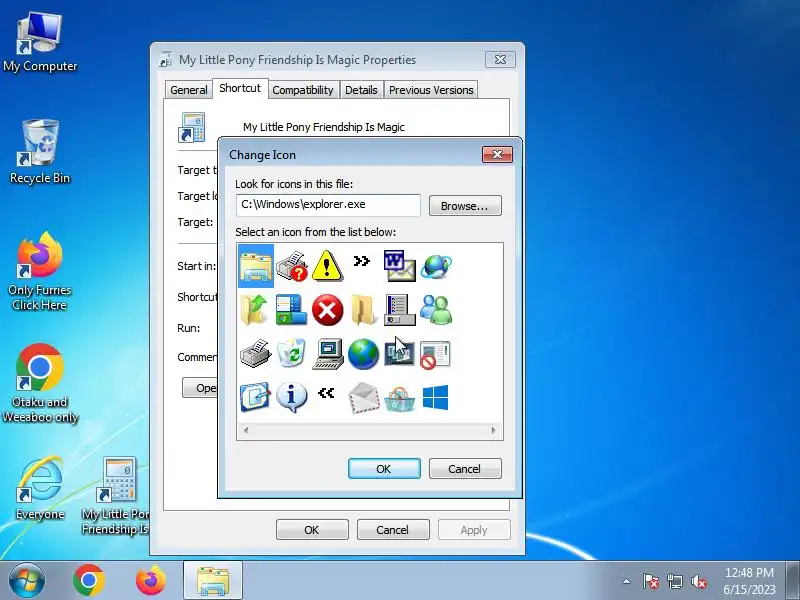Image resolution: width=800 pixels, height=600 pixels.
Task: Open the Windows Start menu
Action: tap(27, 581)
